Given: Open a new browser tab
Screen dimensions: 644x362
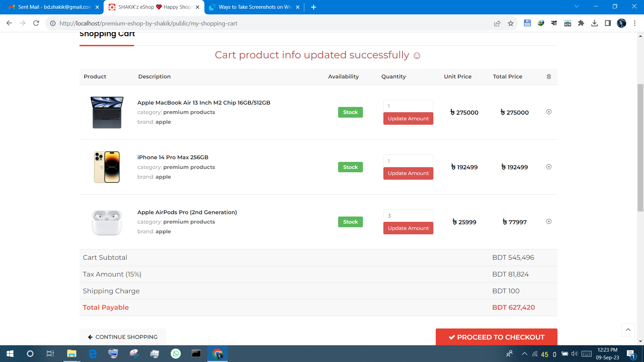Looking at the screenshot, I should point(314,7).
